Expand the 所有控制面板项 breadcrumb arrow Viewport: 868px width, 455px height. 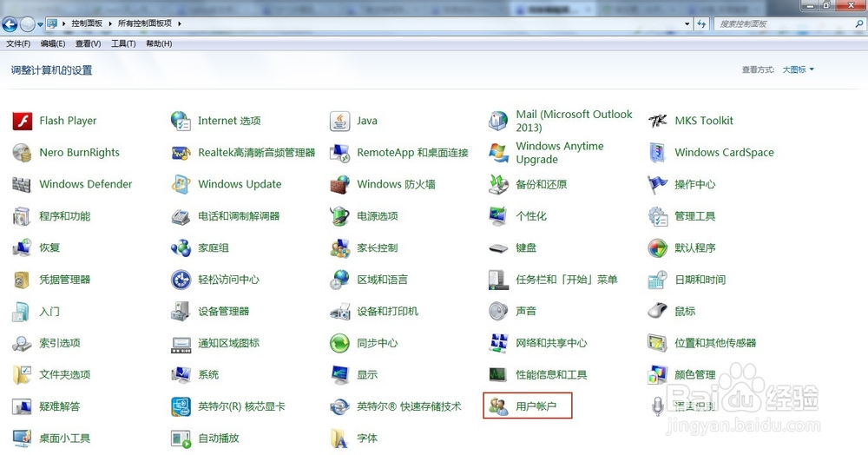[x=180, y=23]
